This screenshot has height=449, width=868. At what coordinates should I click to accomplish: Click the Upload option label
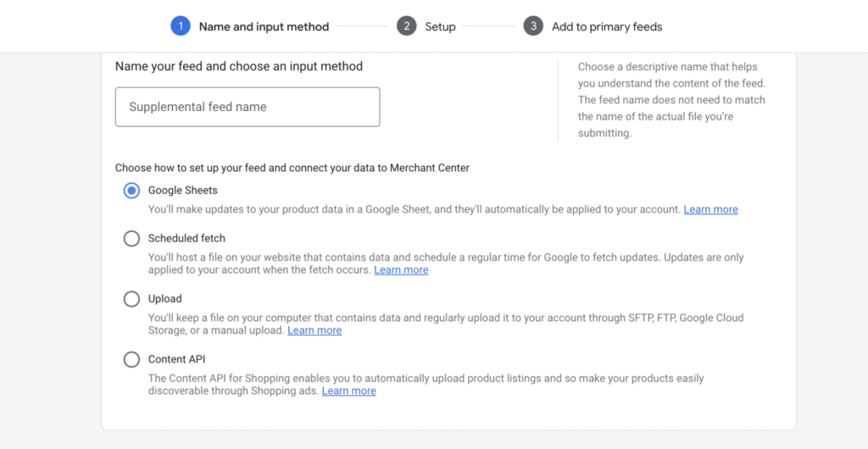tap(165, 298)
